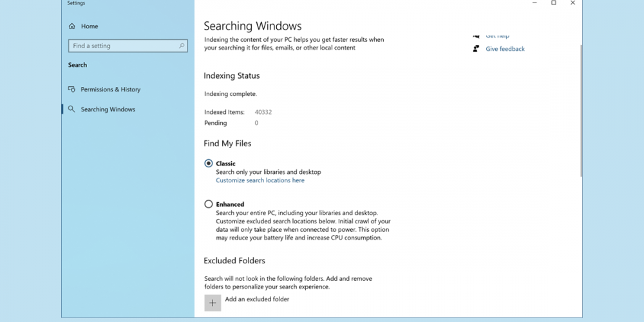Click the Home house icon in sidebar
Screen dimensions: 644x322
click(x=71, y=26)
